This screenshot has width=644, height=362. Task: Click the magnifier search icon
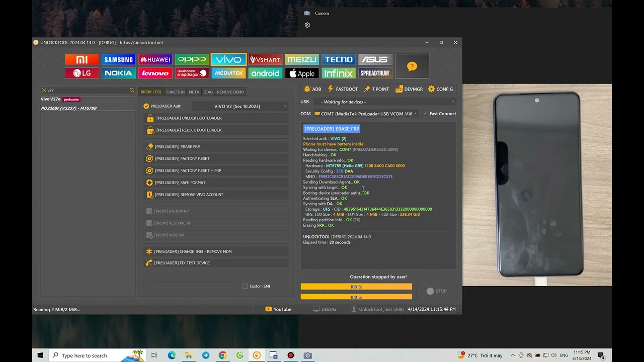(x=132, y=90)
